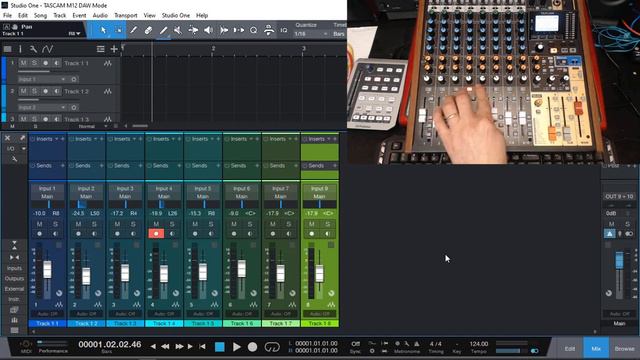Open the Audio menu
Viewport: 640px width, 360px height.
tap(100, 16)
